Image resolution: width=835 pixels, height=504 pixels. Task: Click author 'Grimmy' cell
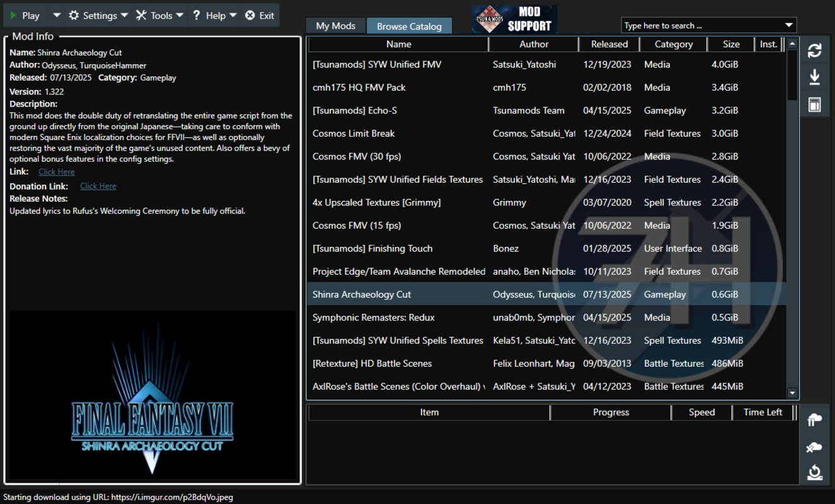(509, 202)
